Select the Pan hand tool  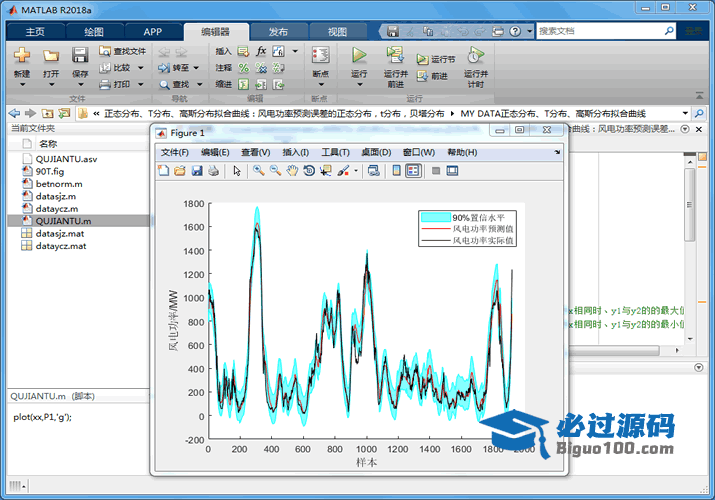(292, 171)
